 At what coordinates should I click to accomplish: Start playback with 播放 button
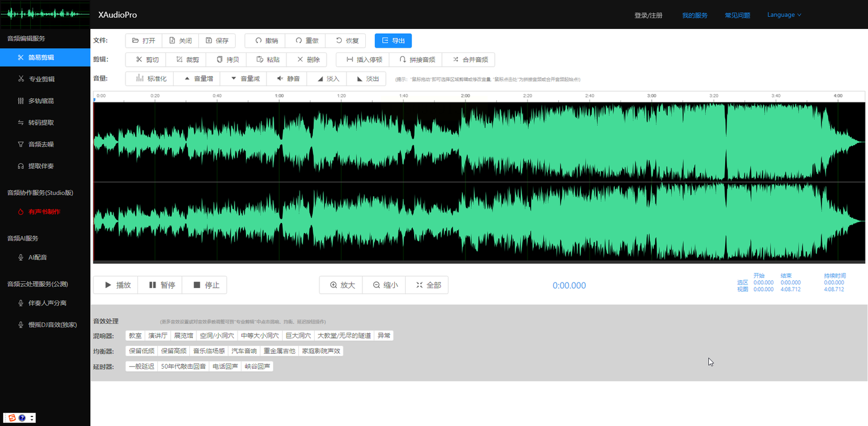[x=116, y=285]
